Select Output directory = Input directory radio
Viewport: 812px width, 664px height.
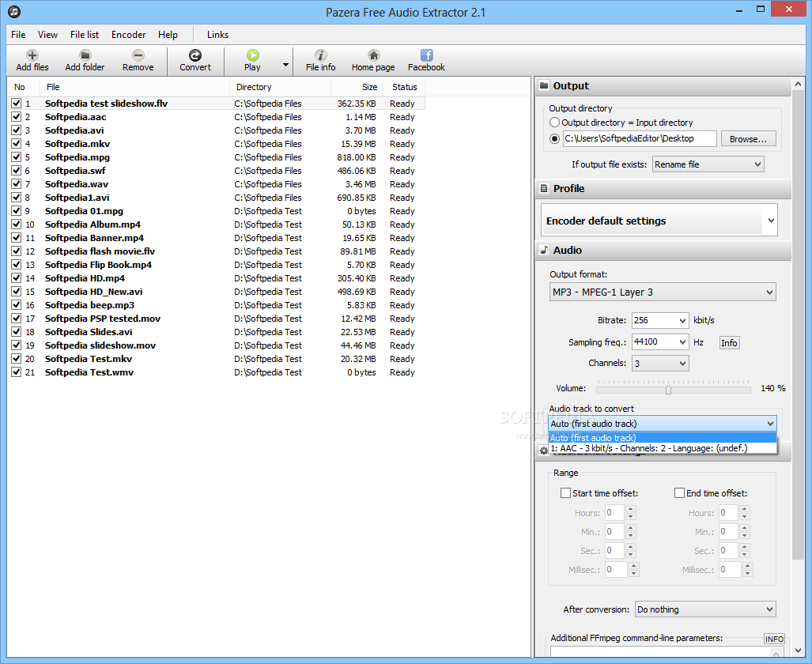[554, 123]
